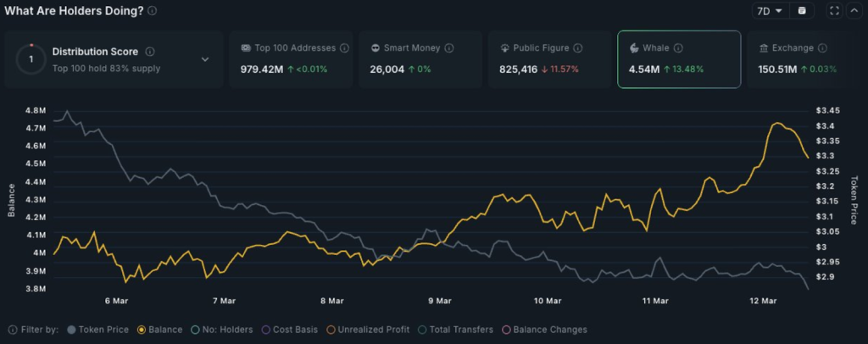
Task: Enable the No: Holders filter
Action: [x=223, y=330]
